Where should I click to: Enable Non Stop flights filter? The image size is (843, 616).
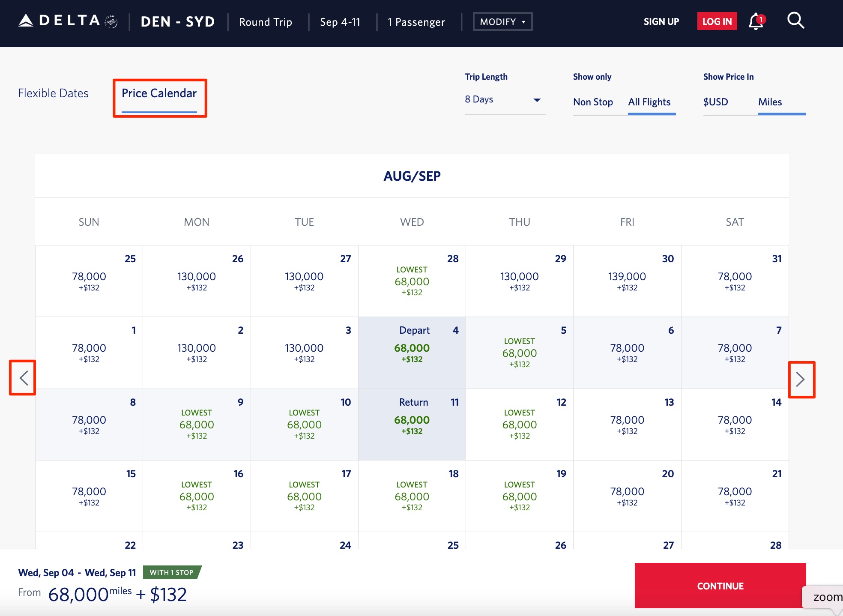tap(593, 102)
